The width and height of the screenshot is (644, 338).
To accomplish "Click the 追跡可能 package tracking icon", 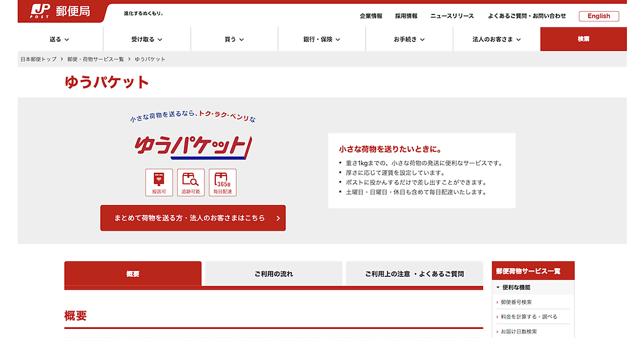I will coord(191,182).
